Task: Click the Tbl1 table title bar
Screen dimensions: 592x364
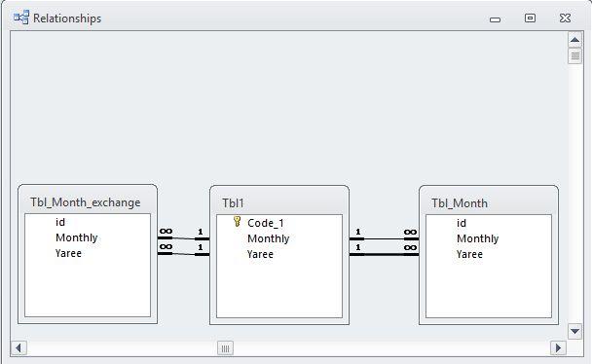Action: 279,203
